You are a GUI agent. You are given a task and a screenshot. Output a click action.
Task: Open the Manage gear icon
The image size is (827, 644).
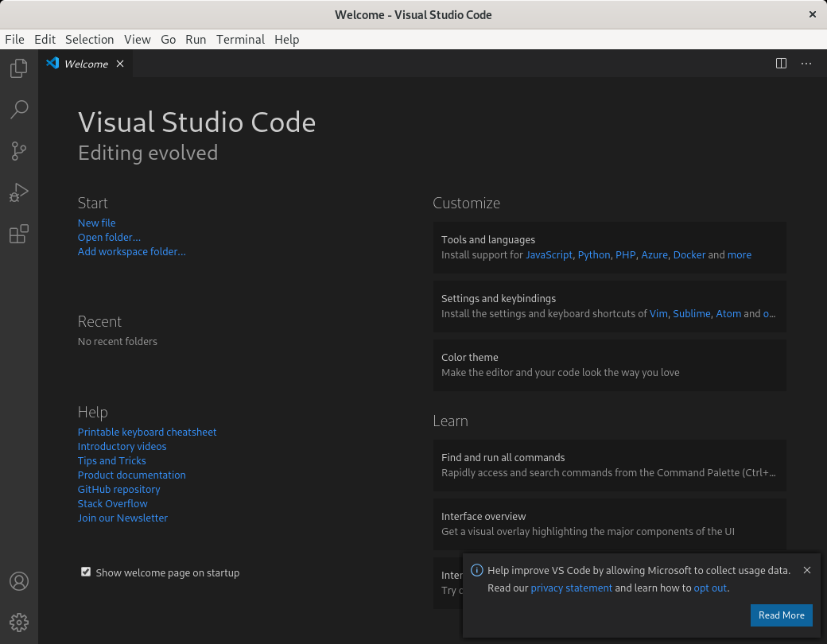(19, 623)
